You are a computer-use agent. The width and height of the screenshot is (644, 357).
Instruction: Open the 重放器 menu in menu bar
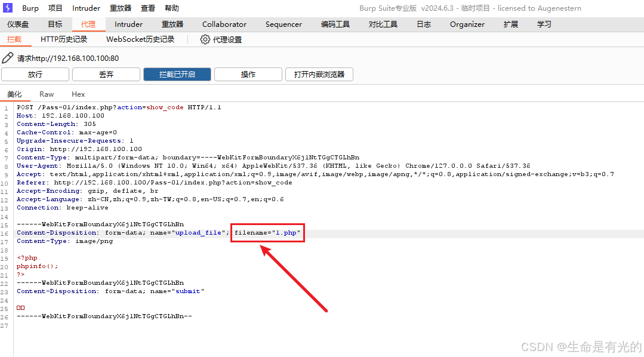(x=121, y=8)
